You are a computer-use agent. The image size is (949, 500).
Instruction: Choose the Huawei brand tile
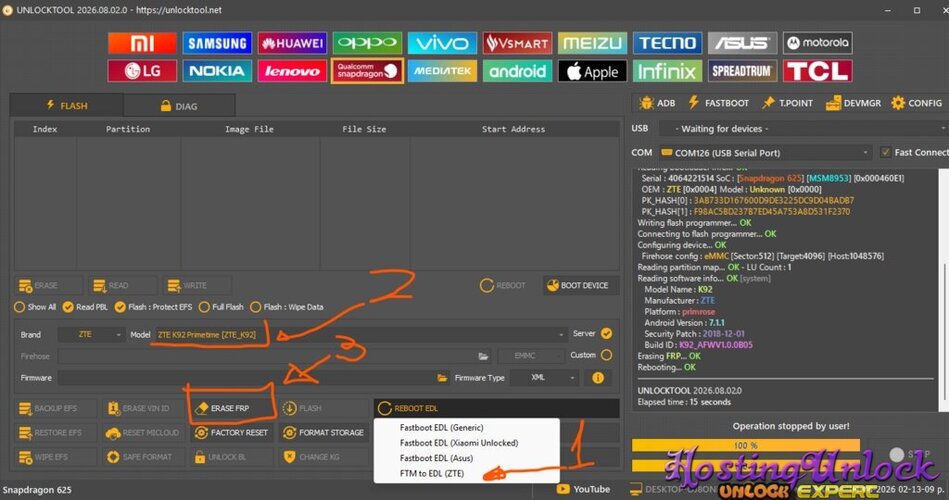click(x=292, y=43)
